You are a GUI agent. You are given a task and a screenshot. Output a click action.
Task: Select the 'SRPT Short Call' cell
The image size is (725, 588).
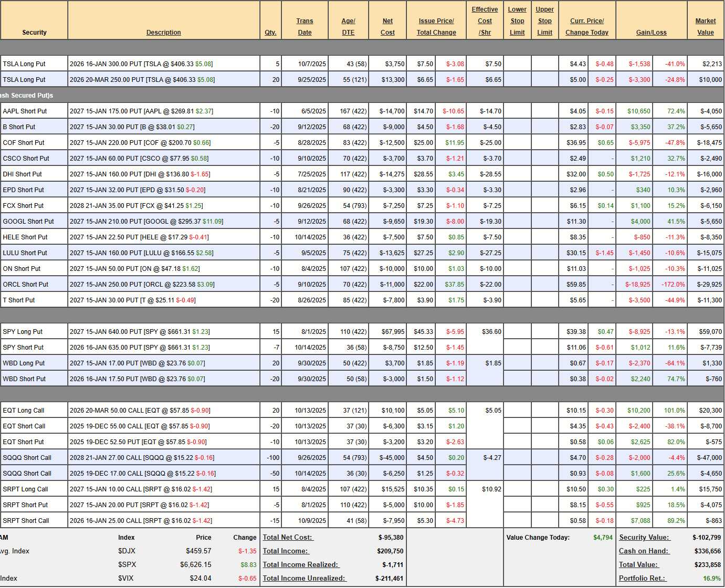pyautogui.click(x=34, y=520)
